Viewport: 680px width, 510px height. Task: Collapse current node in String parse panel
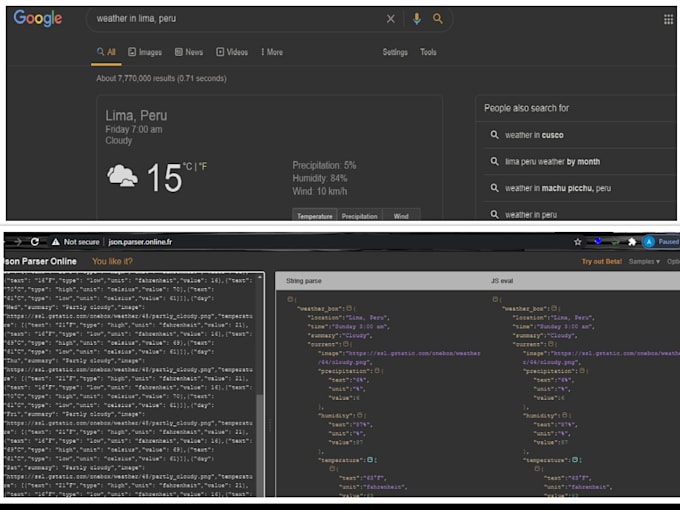point(345,344)
